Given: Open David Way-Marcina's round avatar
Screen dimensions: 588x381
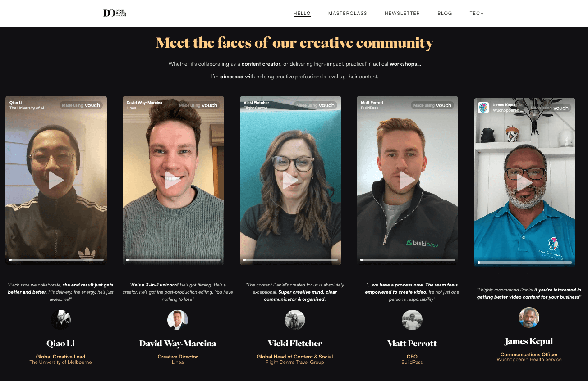Looking at the screenshot, I should pos(178,320).
